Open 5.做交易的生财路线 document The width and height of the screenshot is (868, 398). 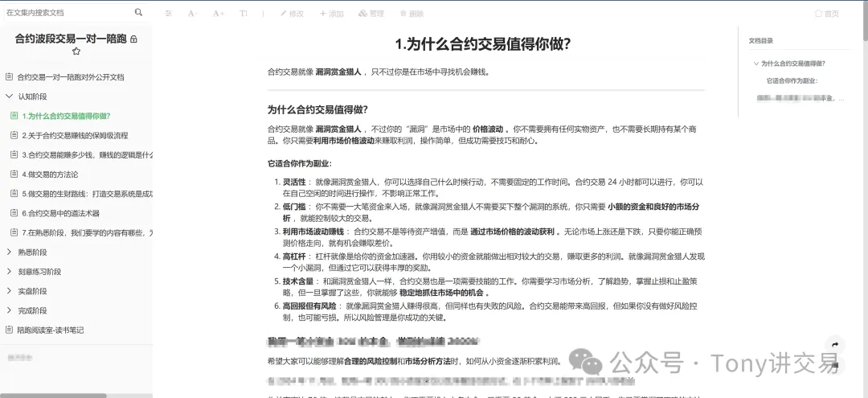pos(87,194)
